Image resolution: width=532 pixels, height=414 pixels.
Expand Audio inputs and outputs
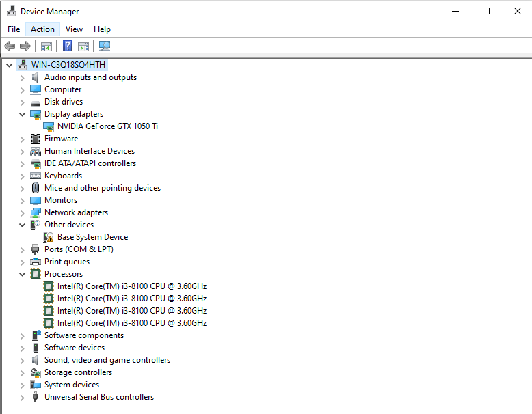(x=22, y=78)
